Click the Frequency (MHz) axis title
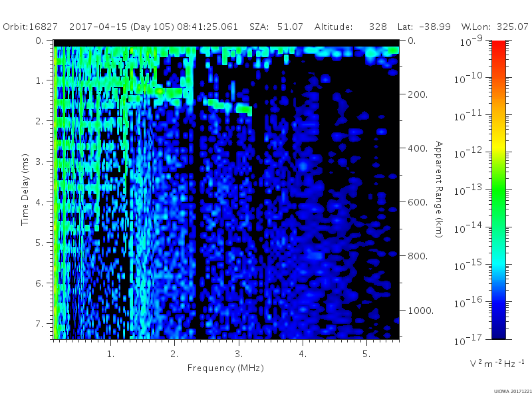532x399 pixels. [x=225, y=368]
